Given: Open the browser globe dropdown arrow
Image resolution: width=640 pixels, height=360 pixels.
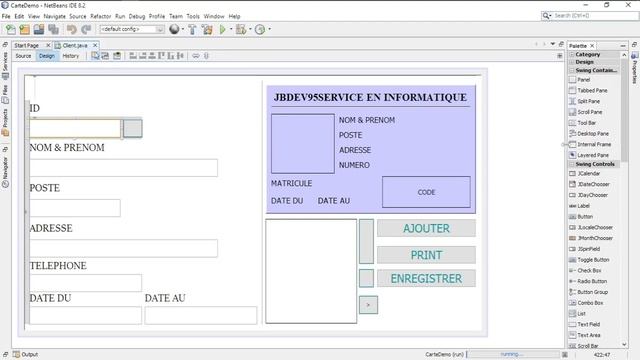Looking at the screenshot, I should pos(182,29).
